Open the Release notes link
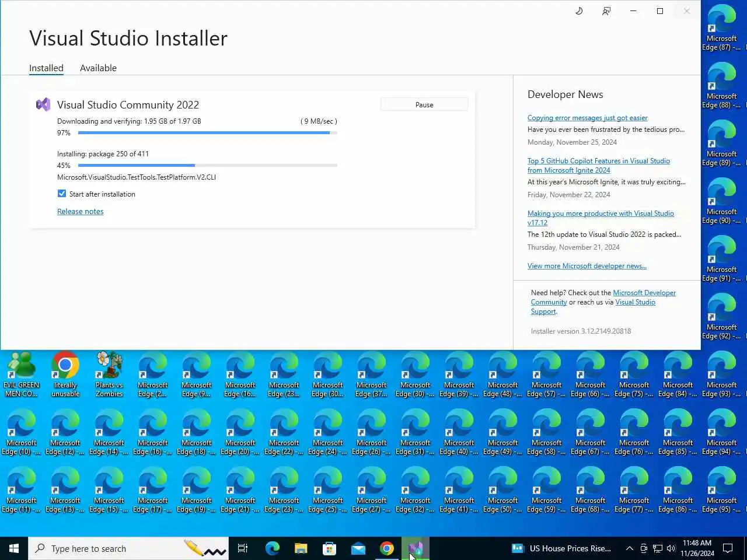Viewport: 747px width, 560px height. point(81,211)
